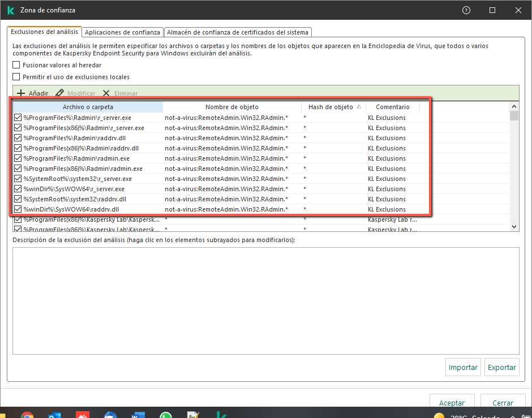Uncheck %winDir%\SysWOW64\r_server.exe exclusion
The image size is (532, 418).
(18, 189)
